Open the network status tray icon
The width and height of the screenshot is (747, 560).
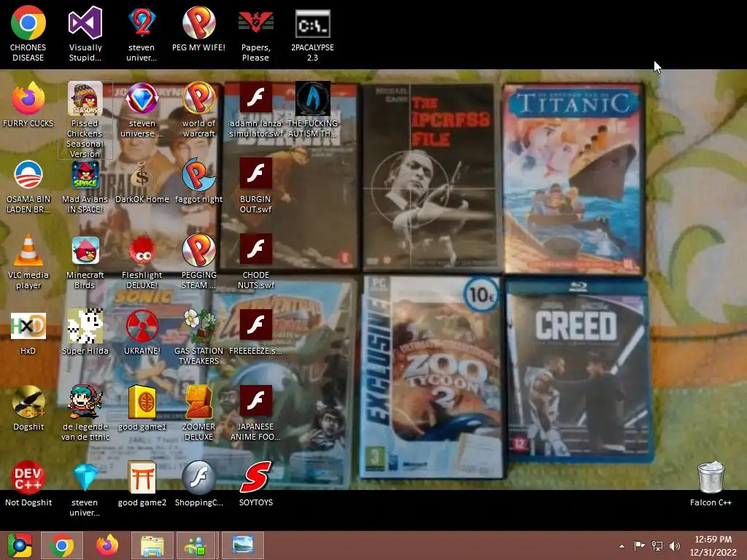click(x=657, y=545)
